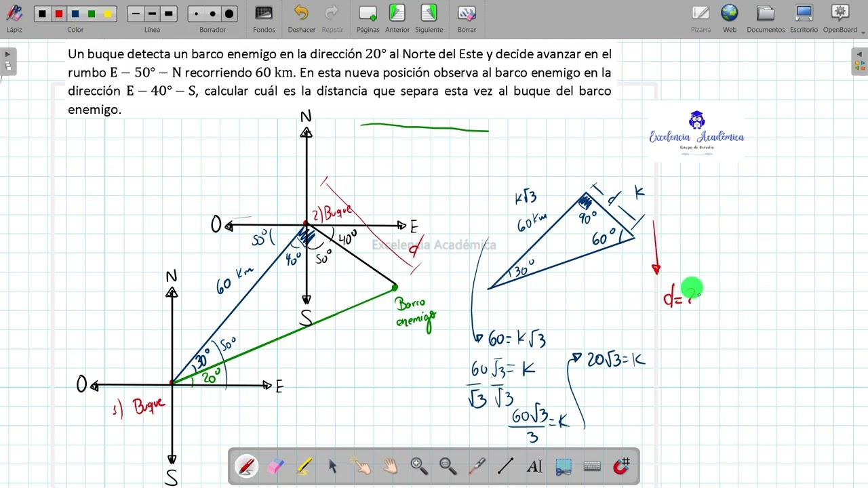
Task: Select the Pen tool in stylus palette
Action: (246, 466)
